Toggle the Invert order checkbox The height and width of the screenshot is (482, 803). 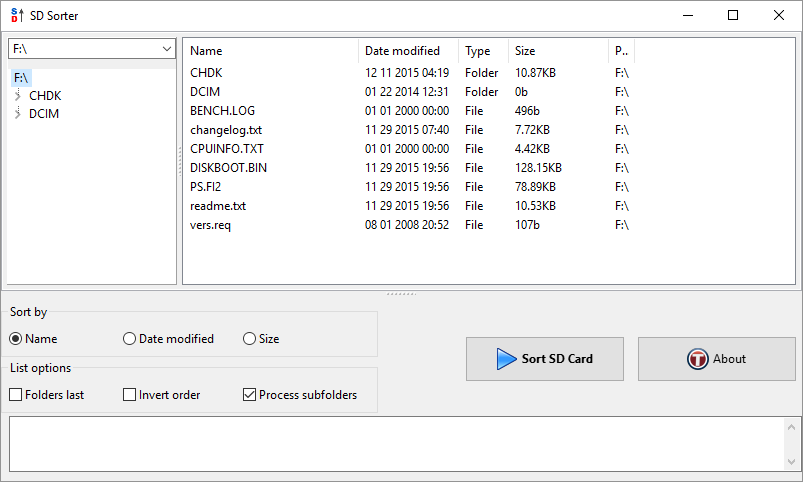click(130, 395)
